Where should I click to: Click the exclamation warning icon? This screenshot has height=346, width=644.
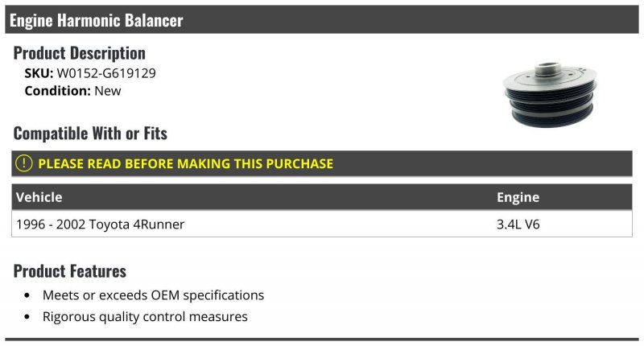click(x=24, y=163)
